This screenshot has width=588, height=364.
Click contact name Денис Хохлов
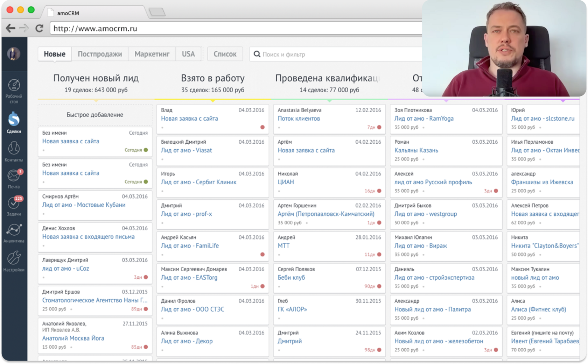(x=59, y=228)
